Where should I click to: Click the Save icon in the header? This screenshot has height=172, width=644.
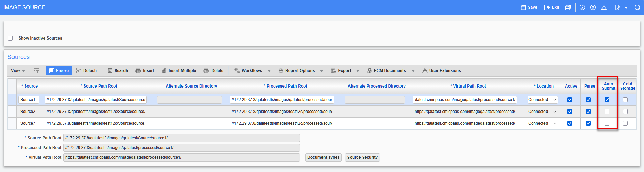click(523, 7)
